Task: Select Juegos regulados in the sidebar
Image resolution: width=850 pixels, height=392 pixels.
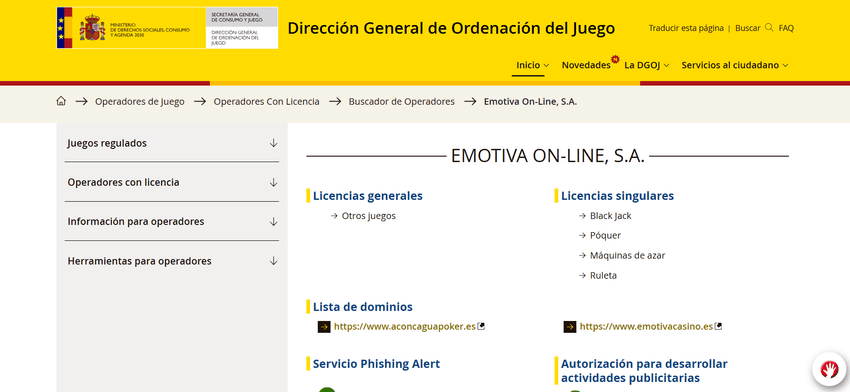Action: 107,143
